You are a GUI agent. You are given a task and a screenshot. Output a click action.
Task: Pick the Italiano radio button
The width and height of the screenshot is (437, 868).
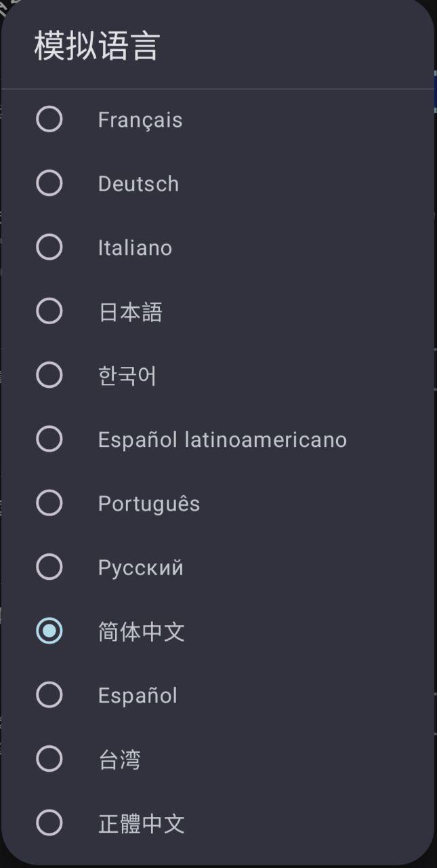point(49,248)
